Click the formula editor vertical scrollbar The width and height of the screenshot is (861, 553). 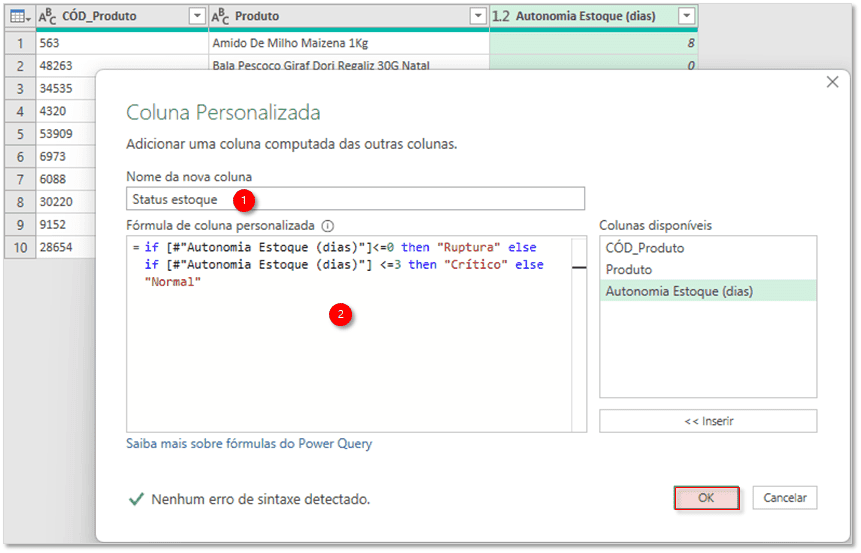[579, 334]
